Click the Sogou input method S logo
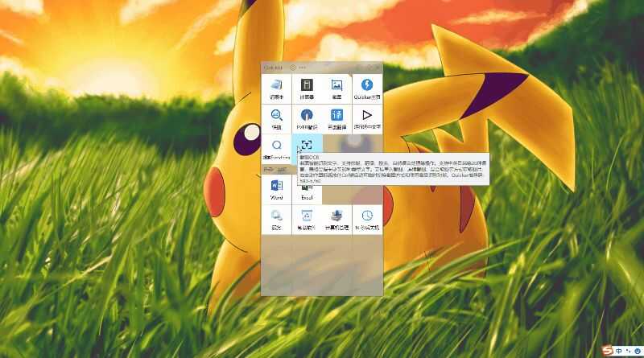Image resolution: width=644 pixels, height=358 pixels. pyautogui.click(x=608, y=351)
